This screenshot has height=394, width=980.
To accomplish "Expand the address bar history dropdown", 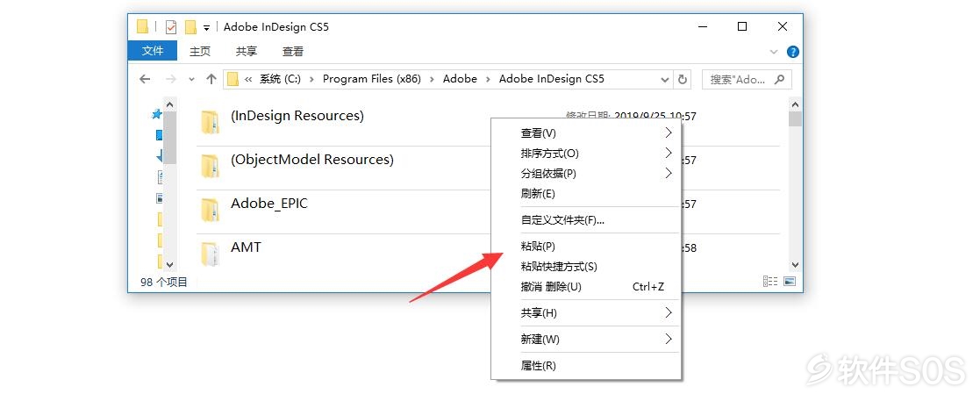I will (665, 80).
